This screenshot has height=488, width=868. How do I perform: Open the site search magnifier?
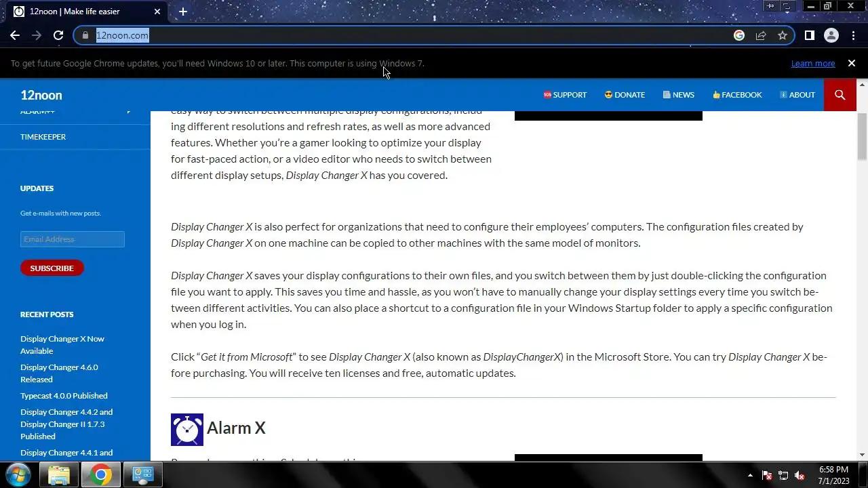pyautogui.click(x=840, y=95)
